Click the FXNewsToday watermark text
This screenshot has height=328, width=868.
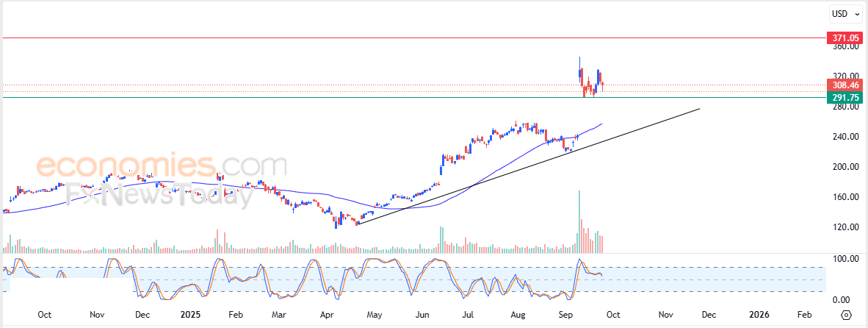pos(159,196)
